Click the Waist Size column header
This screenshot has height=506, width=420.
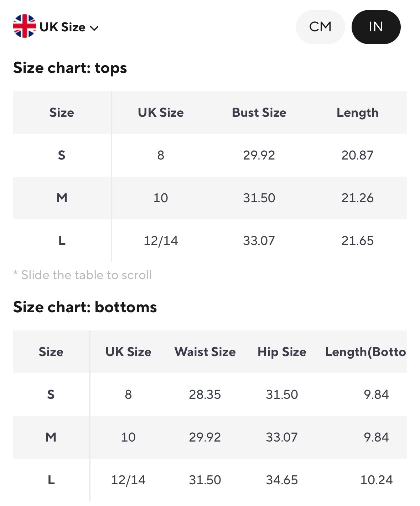(x=205, y=352)
